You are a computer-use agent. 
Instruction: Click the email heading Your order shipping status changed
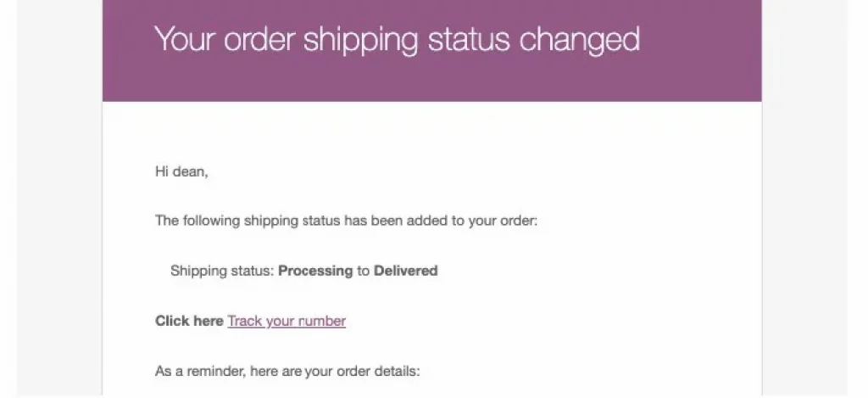397,39
